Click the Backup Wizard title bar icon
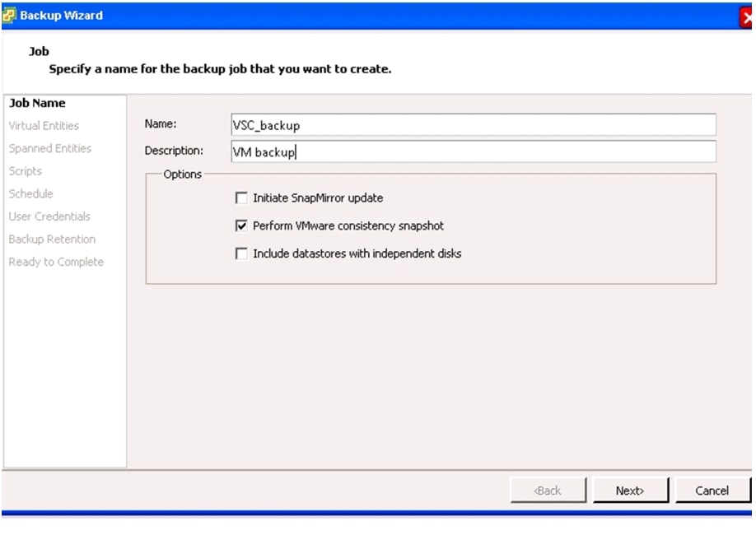The width and height of the screenshot is (756, 535). tap(9, 15)
